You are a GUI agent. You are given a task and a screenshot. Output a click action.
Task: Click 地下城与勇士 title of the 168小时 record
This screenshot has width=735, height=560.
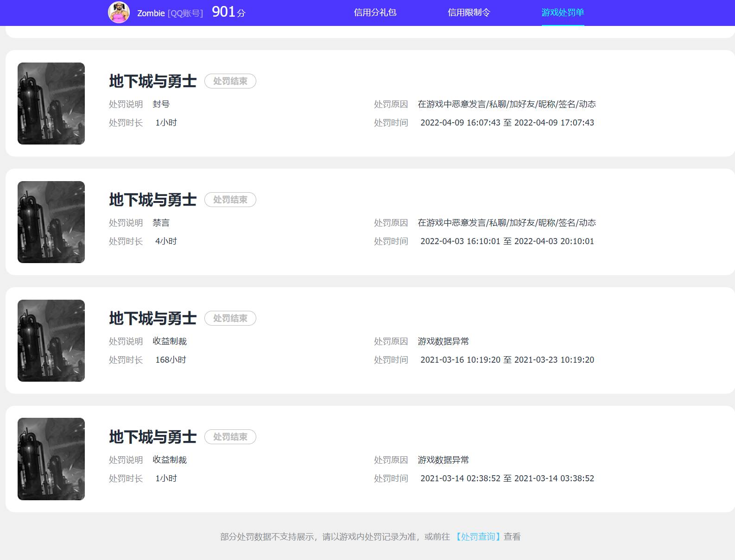153,318
